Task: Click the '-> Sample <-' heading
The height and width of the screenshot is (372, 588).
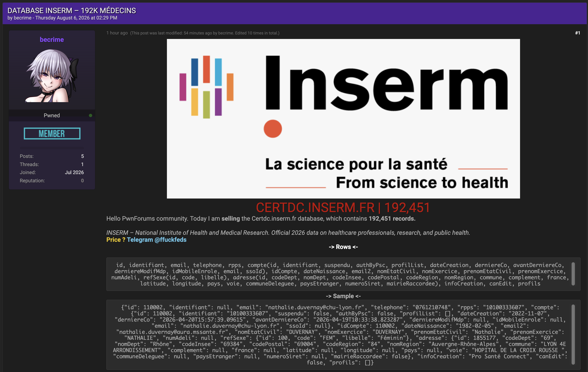Action: tap(343, 296)
